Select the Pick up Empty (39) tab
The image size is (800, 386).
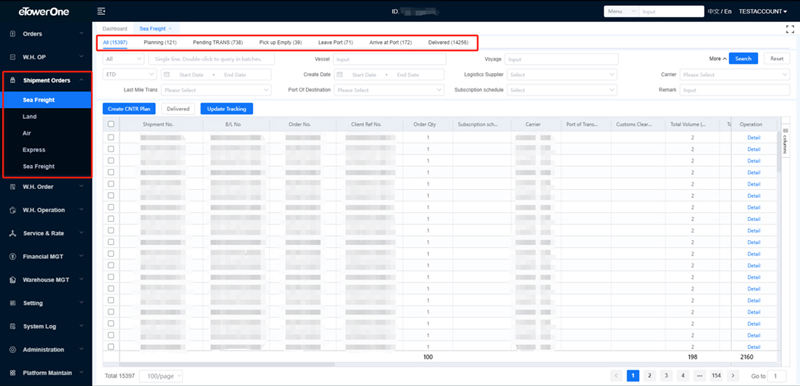point(281,42)
